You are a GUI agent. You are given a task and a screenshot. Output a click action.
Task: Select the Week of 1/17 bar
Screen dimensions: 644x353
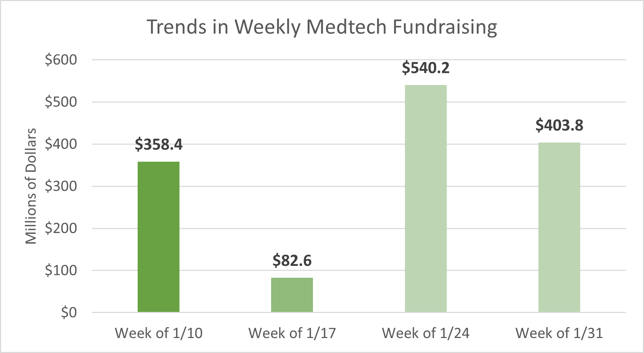pyautogui.click(x=292, y=295)
